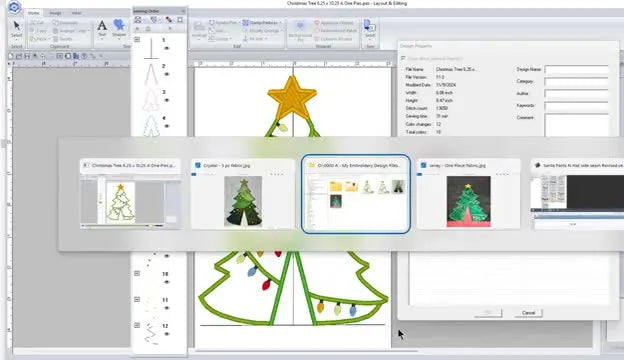
Task: Click Save icon in quick access toolbar
Action: coord(27,56)
